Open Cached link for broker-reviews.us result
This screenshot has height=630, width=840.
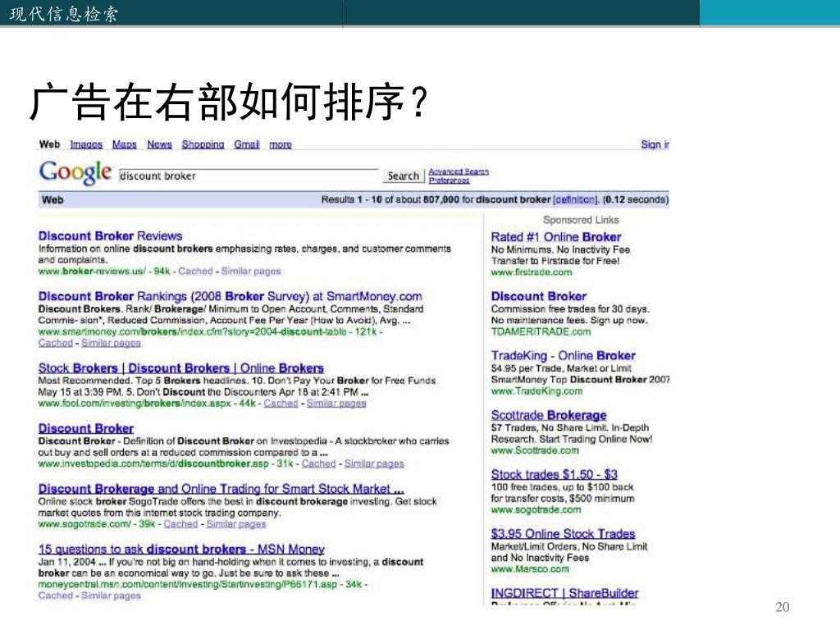click(195, 271)
